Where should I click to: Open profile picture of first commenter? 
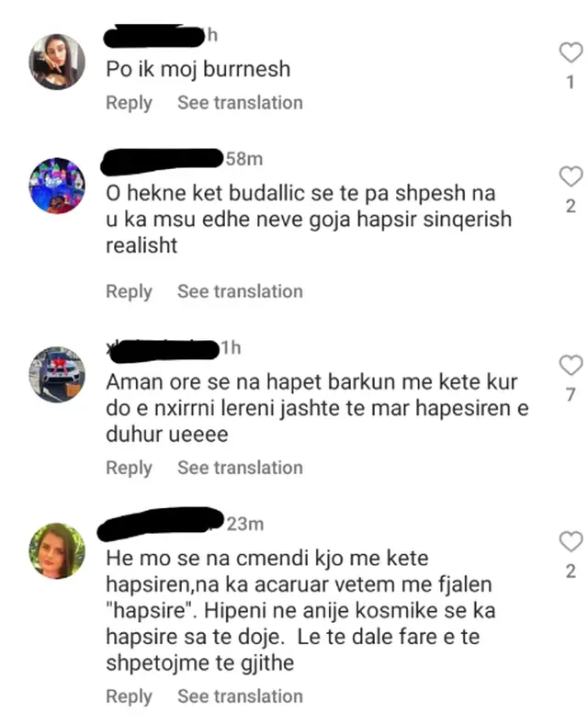(57, 62)
